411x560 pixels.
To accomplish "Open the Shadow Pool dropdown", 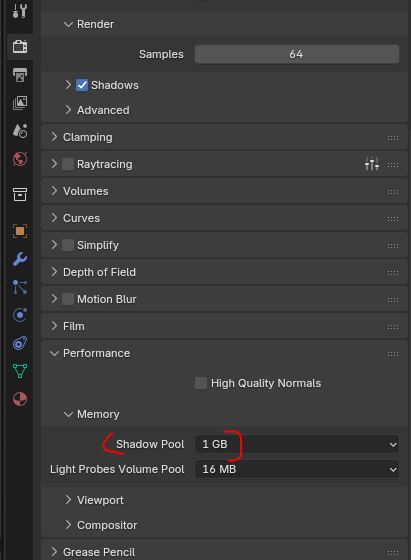I will coord(297,444).
